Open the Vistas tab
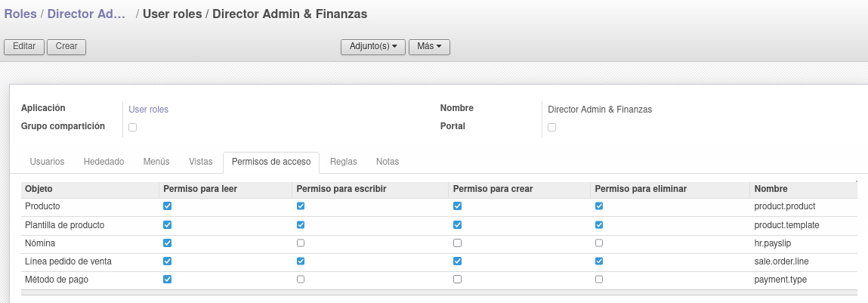Viewport: 868px width, 303px height. pos(200,162)
